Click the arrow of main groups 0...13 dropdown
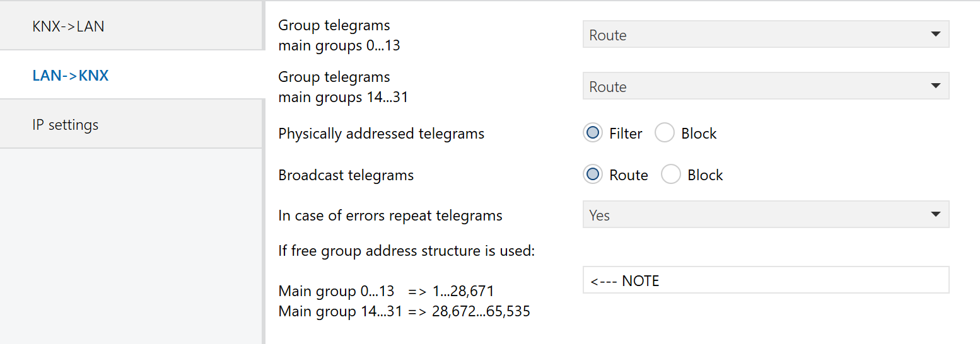This screenshot has width=980, height=344. coord(936,35)
